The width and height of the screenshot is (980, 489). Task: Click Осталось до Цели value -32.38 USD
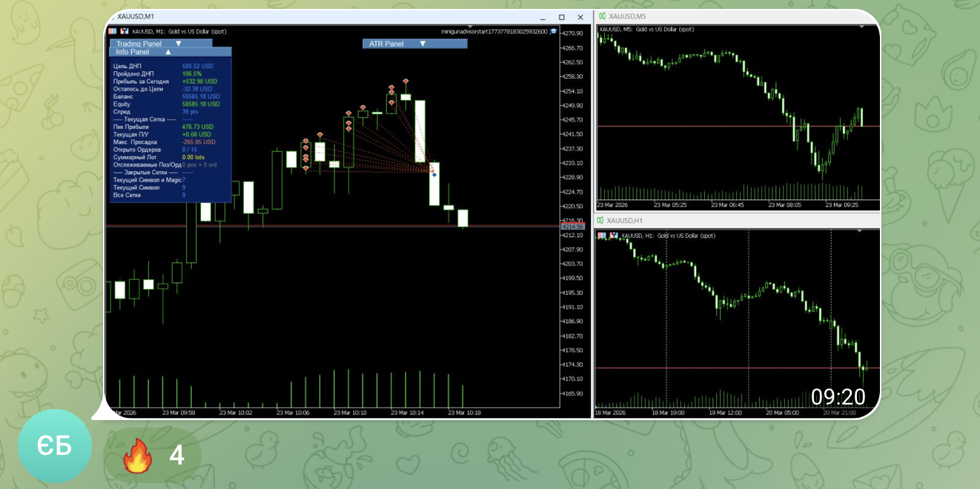pyautogui.click(x=197, y=89)
